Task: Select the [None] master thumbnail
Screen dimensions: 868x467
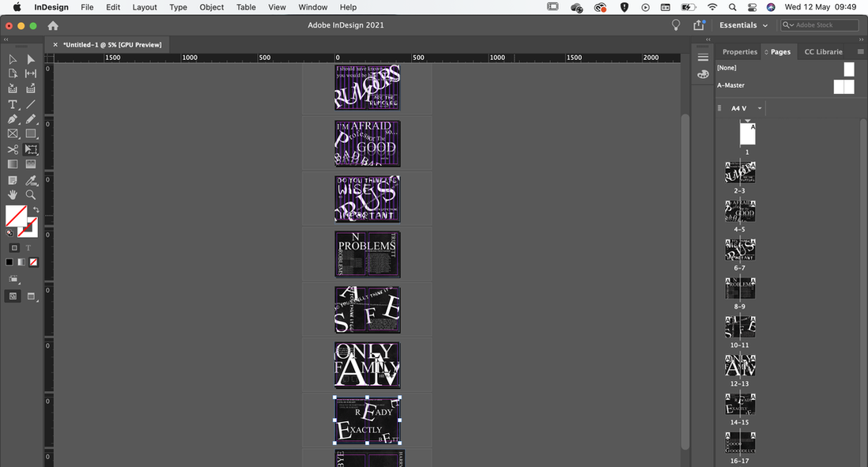Action: click(849, 69)
